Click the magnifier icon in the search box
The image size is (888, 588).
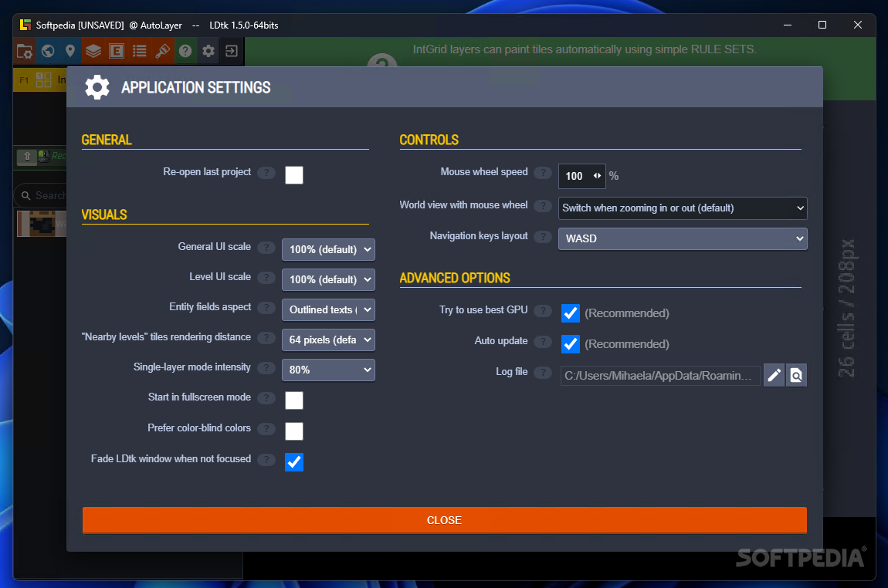25,196
